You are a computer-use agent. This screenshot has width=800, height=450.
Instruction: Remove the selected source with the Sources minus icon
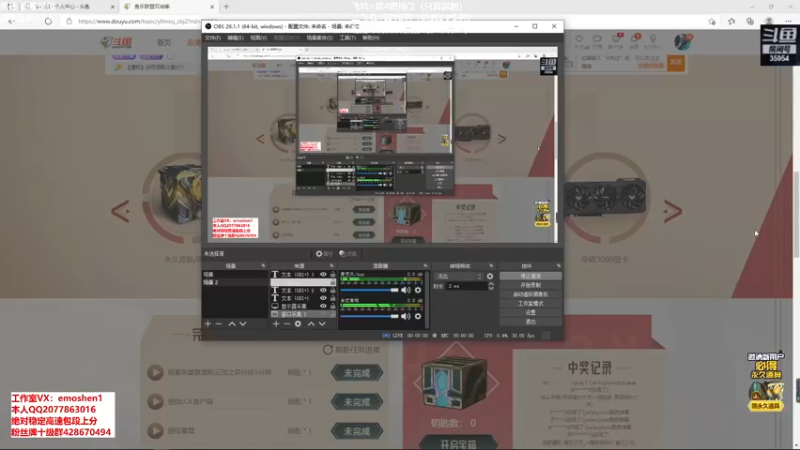(x=287, y=324)
